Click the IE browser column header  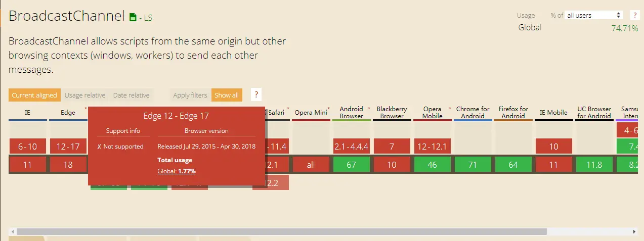(27, 113)
